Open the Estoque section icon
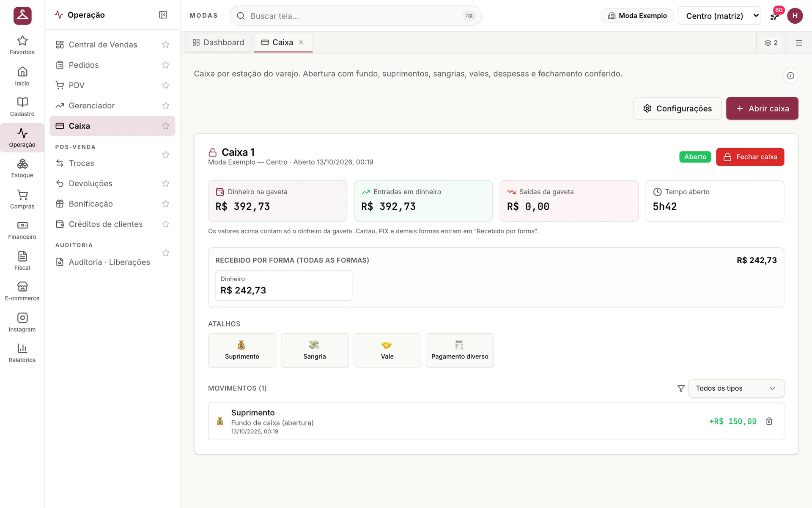812x508 pixels. [x=22, y=168]
